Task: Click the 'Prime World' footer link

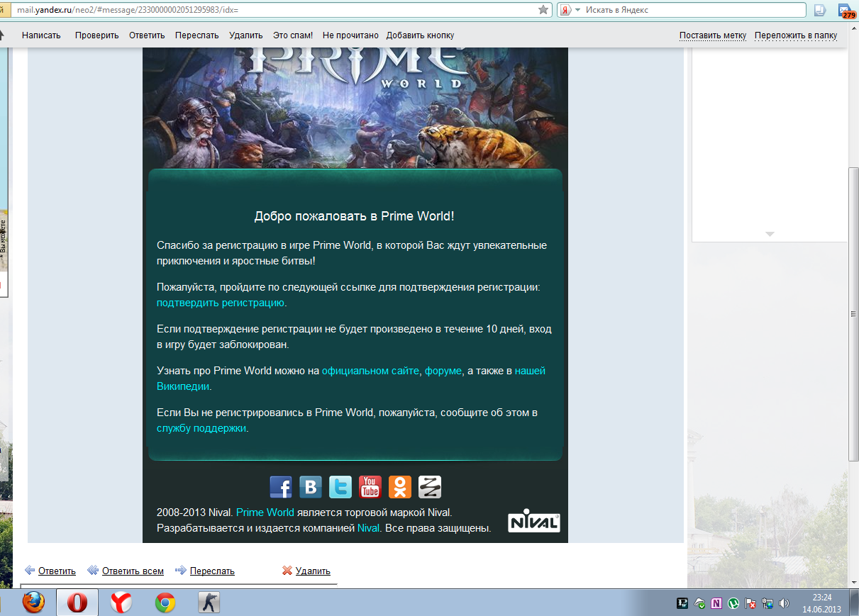Action: coord(265,512)
